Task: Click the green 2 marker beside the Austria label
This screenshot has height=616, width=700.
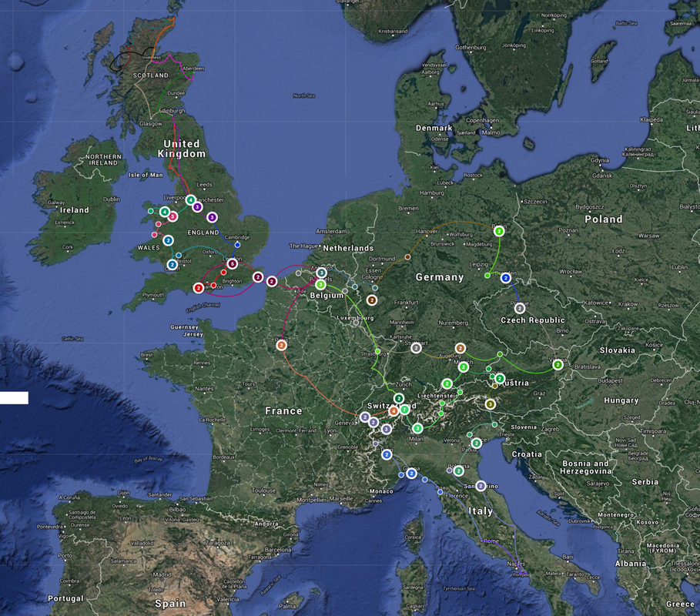Action: point(500,379)
